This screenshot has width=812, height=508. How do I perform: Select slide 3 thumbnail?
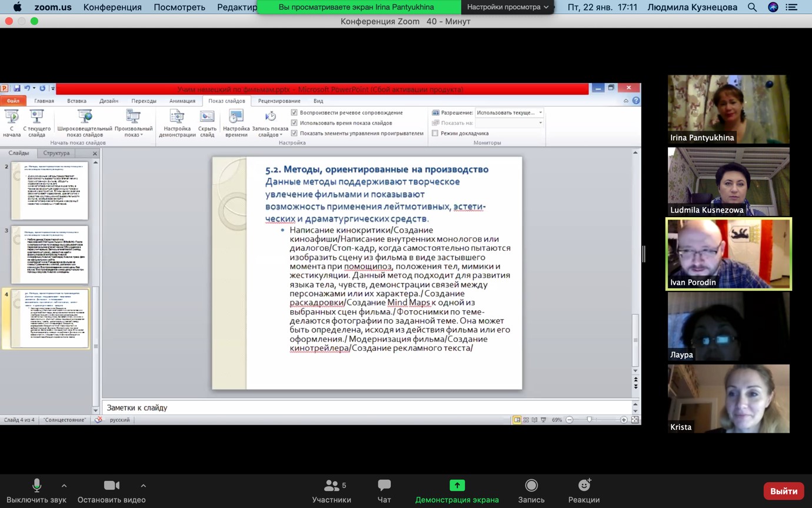(49, 254)
